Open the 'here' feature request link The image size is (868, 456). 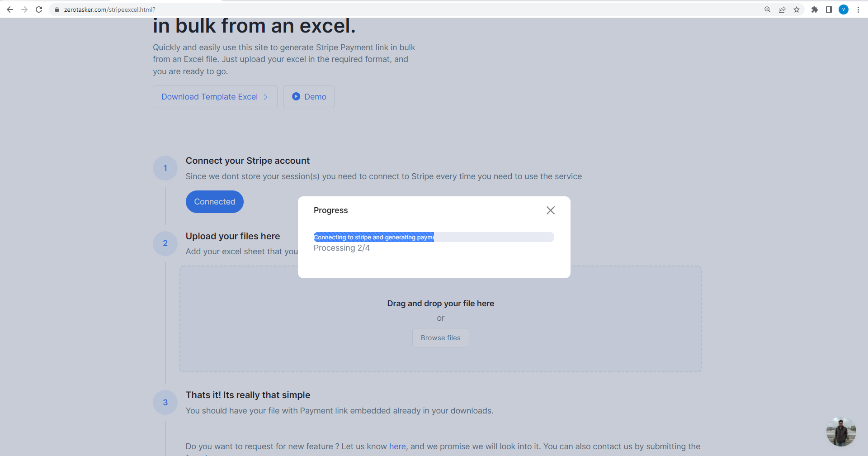397,446
